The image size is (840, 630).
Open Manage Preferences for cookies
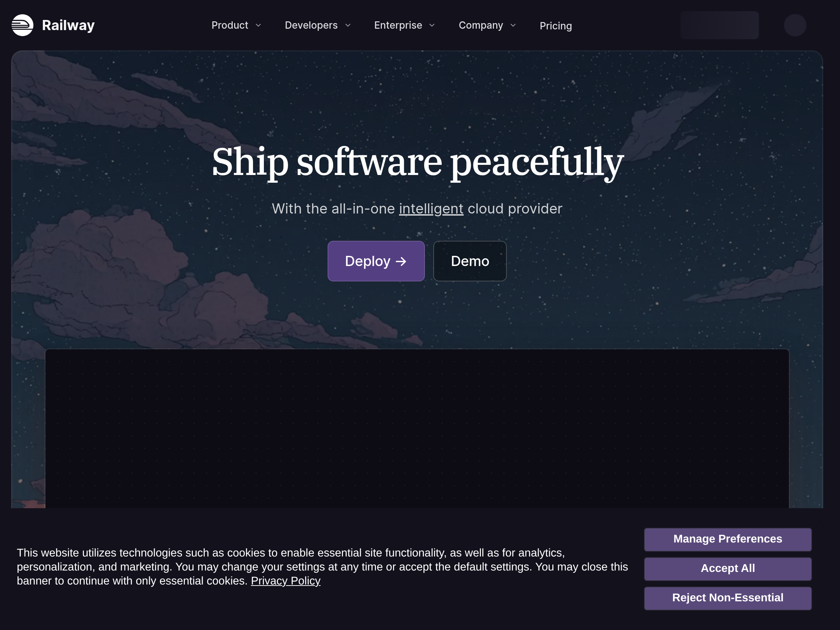pos(728,539)
